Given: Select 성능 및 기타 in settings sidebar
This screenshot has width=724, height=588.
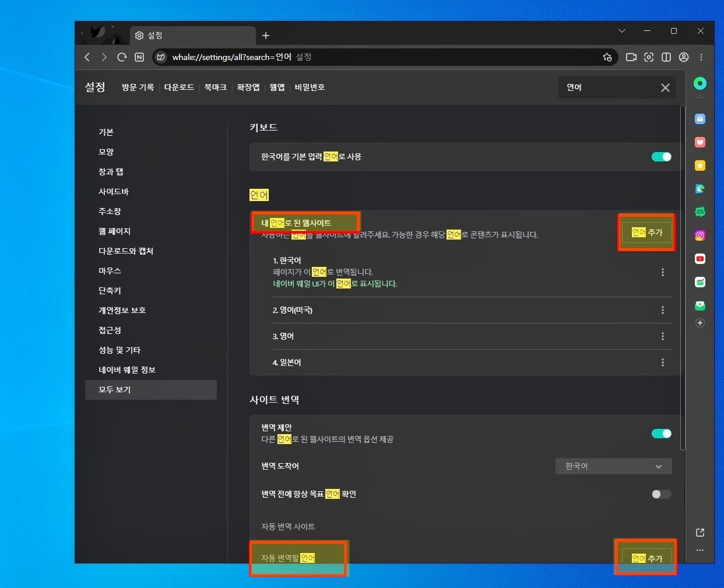Looking at the screenshot, I should tap(151, 350).
